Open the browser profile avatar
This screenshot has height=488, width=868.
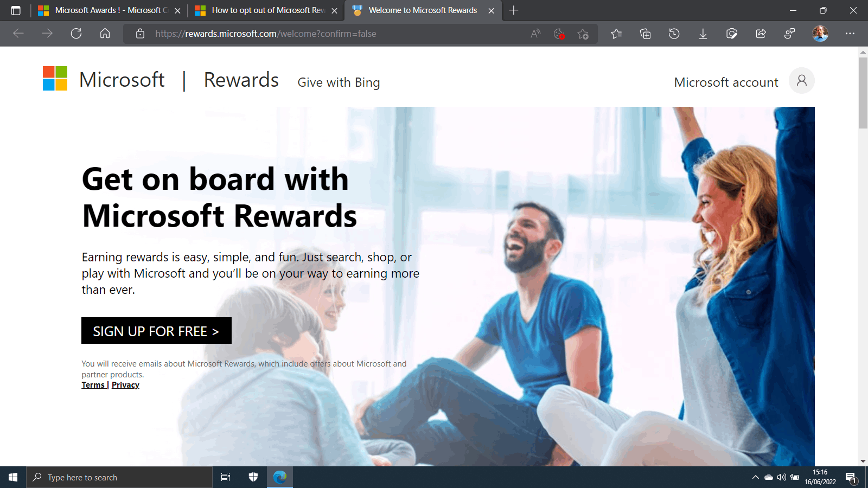click(x=820, y=34)
